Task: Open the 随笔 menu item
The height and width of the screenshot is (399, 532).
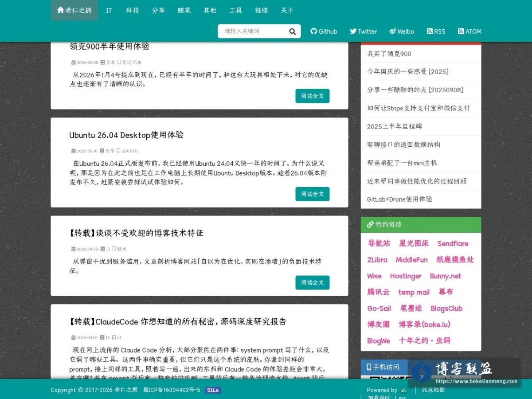Action: point(184,10)
